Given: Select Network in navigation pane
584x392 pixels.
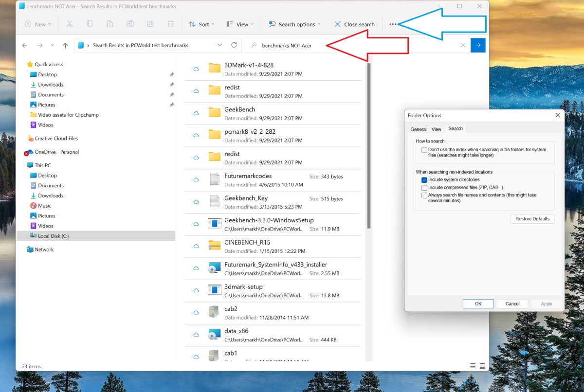Looking at the screenshot, I should click(x=44, y=249).
